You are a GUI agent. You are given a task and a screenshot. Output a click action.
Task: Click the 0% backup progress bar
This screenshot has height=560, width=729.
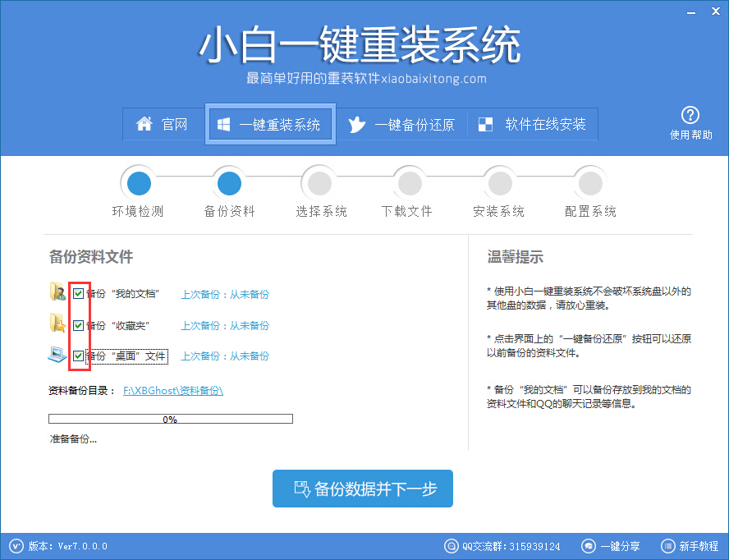click(171, 419)
